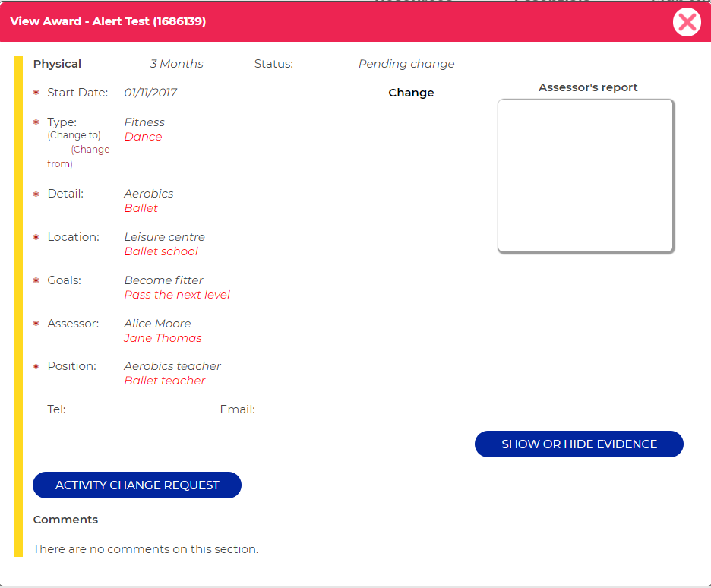Click inside the Assessor's report text box
This screenshot has height=588, width=711.
(x=585, y=175)
